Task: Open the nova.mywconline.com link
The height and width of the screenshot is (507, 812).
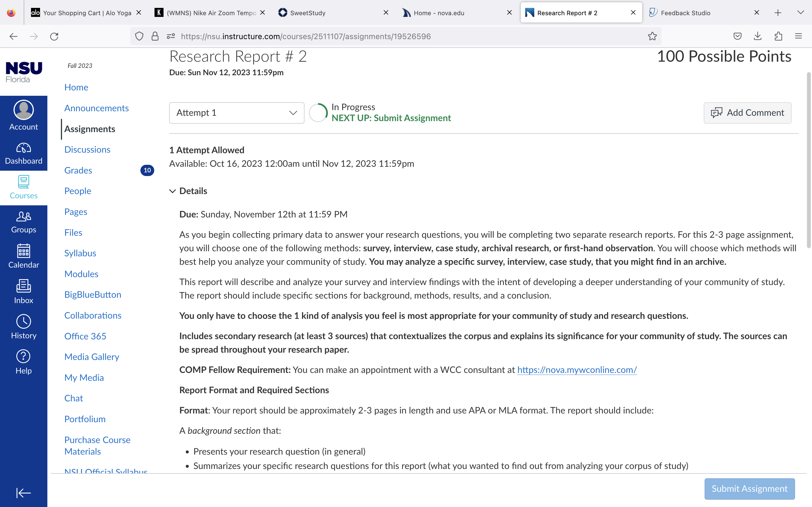Action: pyautogui.click(x=577, y=370)
